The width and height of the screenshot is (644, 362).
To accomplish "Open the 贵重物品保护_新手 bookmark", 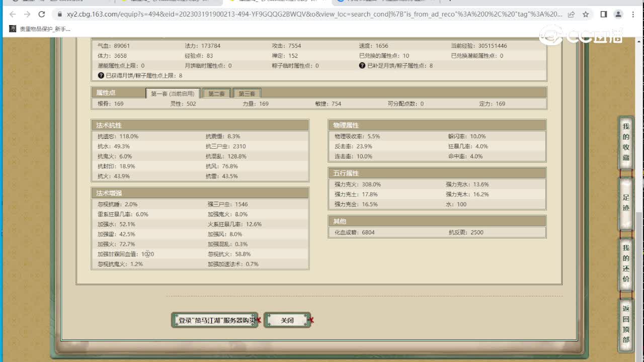I will (x=40, y=29).
